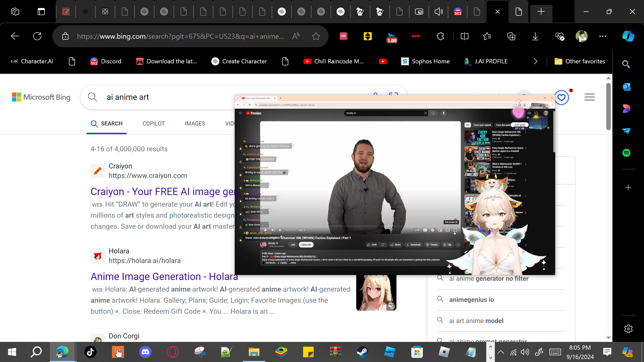Refresh the Bing search page
Screen dimensions: 644x362
[x=37, y=36]
